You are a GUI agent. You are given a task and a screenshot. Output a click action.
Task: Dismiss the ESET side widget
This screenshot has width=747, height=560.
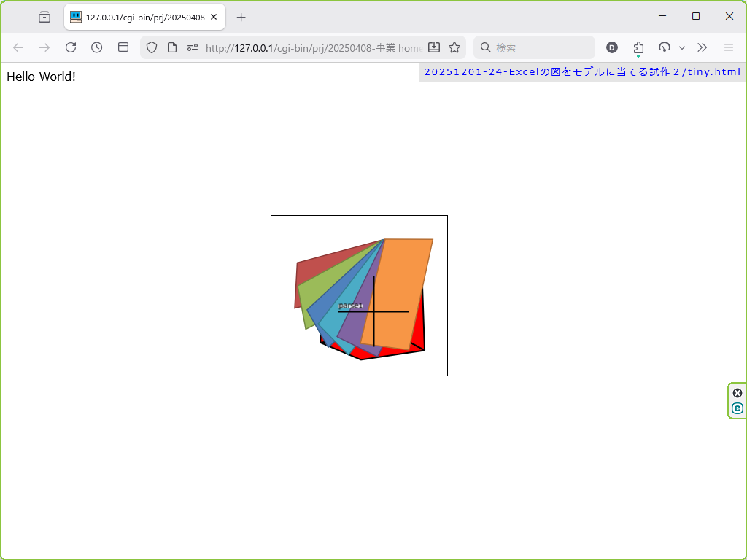738,393
